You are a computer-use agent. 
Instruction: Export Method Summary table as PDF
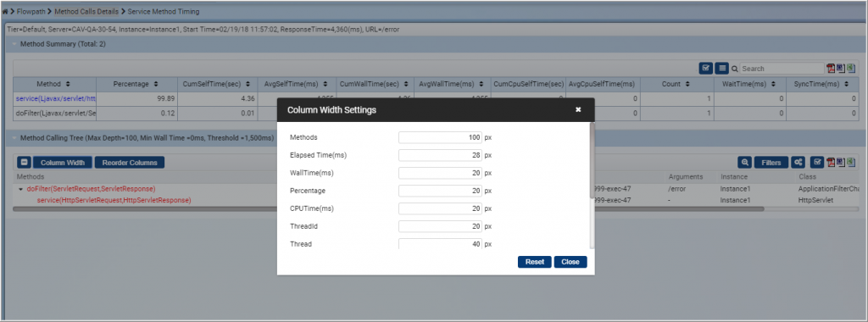[x=831, y=68]
